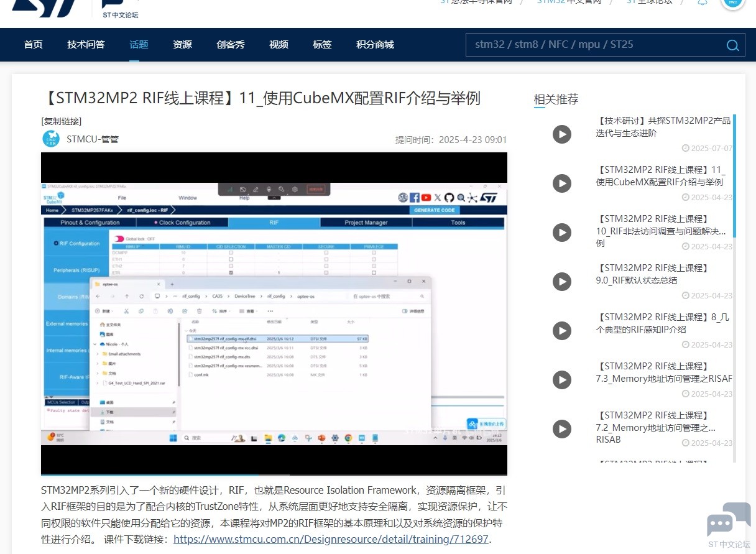Open ST全球论坛 top link
756x554 pixels.
coord(649,2)
